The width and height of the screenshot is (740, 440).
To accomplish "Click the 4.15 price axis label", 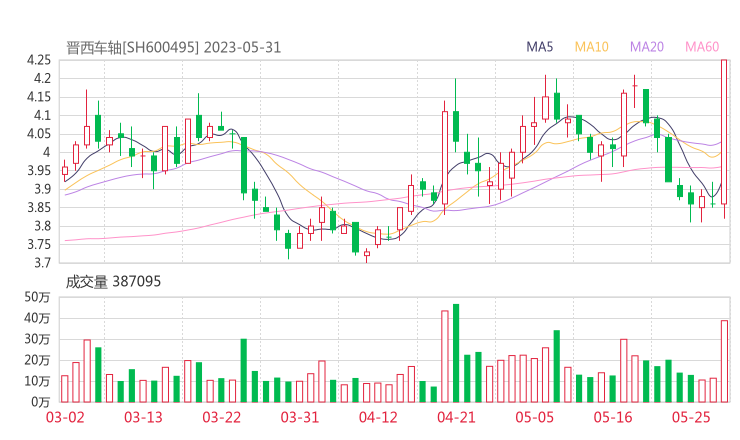I will coord(39,97).
